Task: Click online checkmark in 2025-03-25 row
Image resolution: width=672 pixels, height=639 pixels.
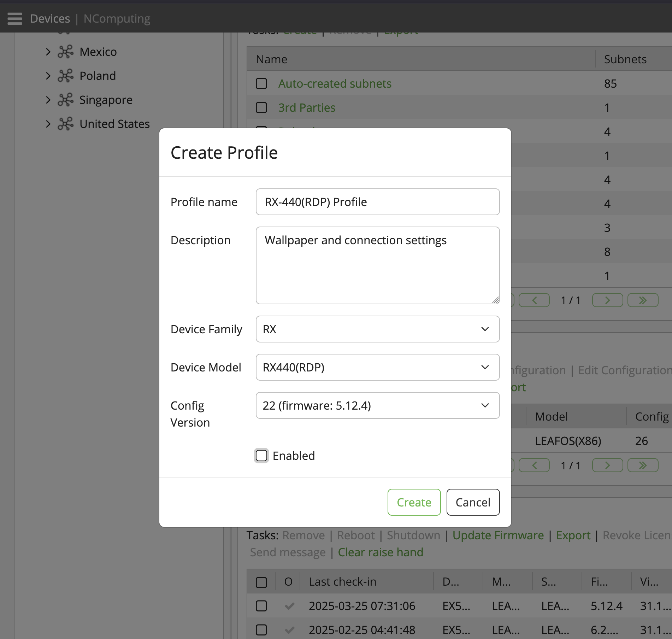Action: 289,606
